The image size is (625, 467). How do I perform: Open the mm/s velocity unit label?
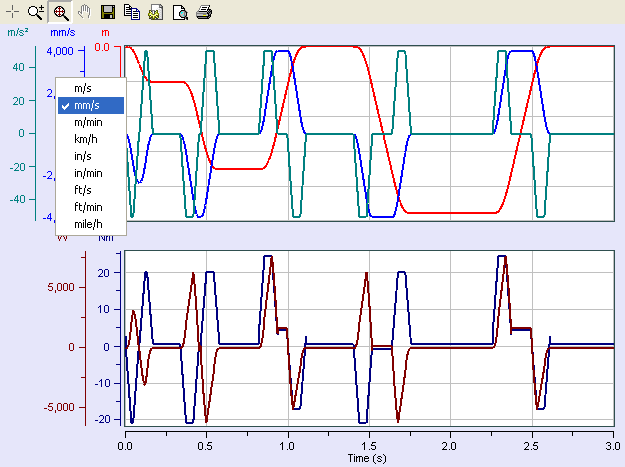pyautogui.click(x=63, y=33)
